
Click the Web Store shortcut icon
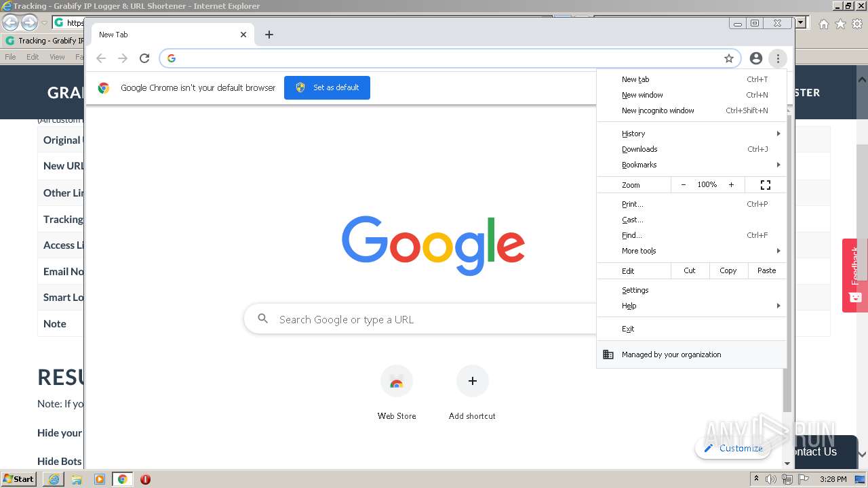tap(397, 381)
